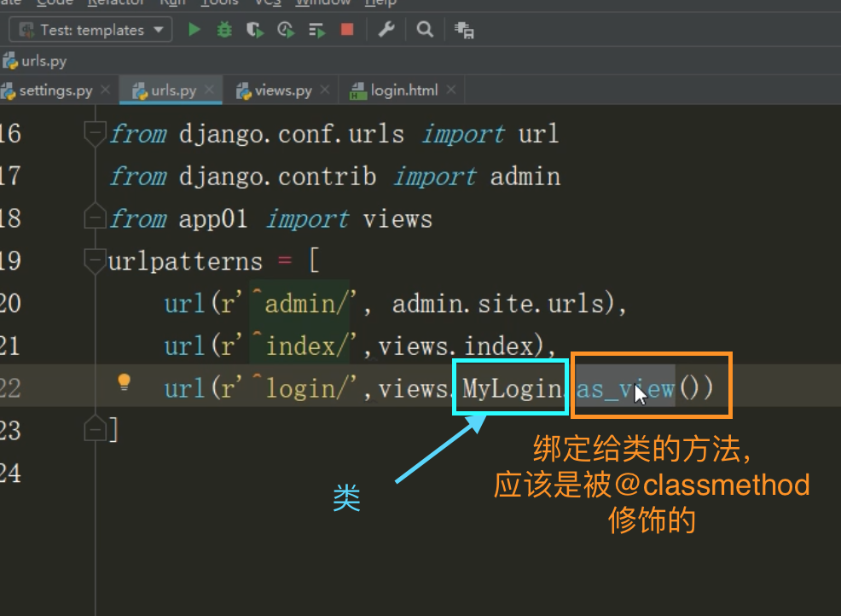841x616 pixels.
Task: Run the Test: templates configuration
Action: 194,30
